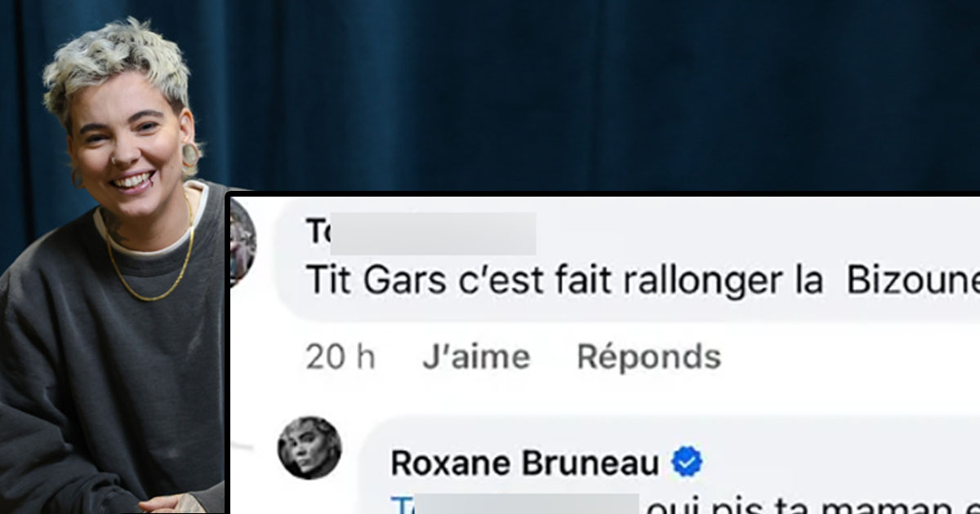Click J'aime under the first comment

476,357
